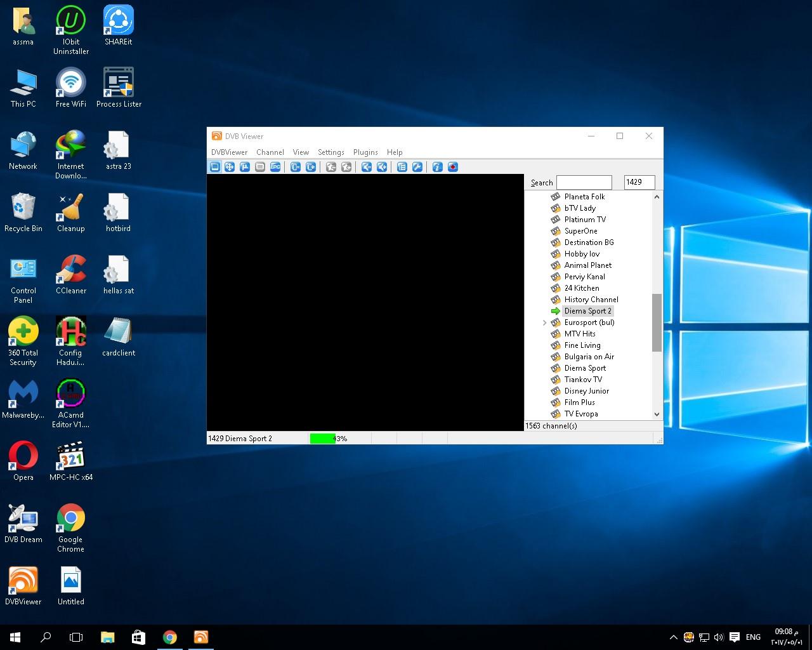
Task: Click the green signal level bar at 43%
Action: [x=323, y=439]
